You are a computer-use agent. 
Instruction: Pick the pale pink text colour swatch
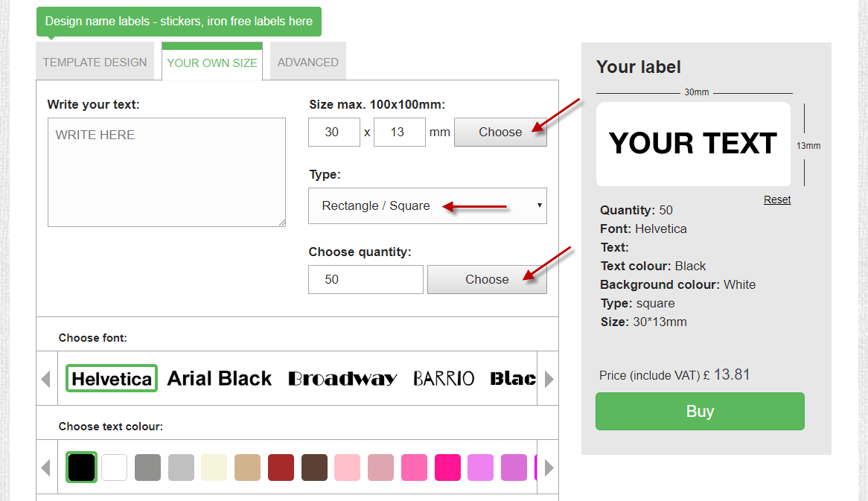point(348,468)
